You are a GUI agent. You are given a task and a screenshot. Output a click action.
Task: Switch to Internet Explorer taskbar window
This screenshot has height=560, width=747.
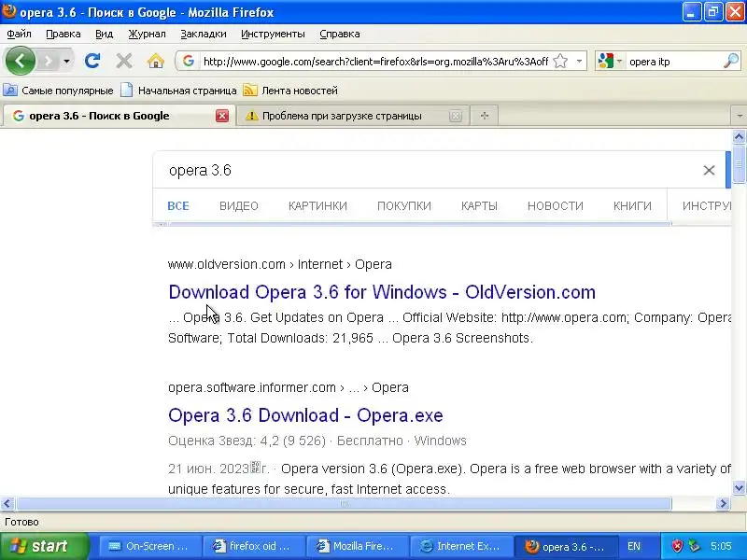pyautogui.click(x=461, y=546)
